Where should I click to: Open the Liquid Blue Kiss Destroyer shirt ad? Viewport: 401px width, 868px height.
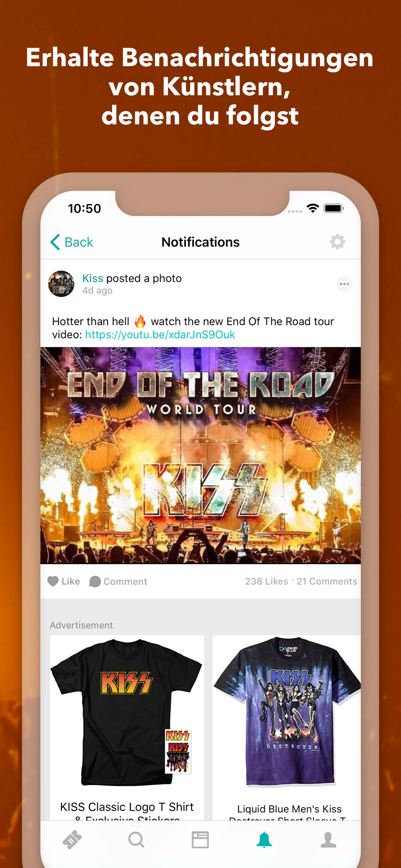[x=286, y=728]
